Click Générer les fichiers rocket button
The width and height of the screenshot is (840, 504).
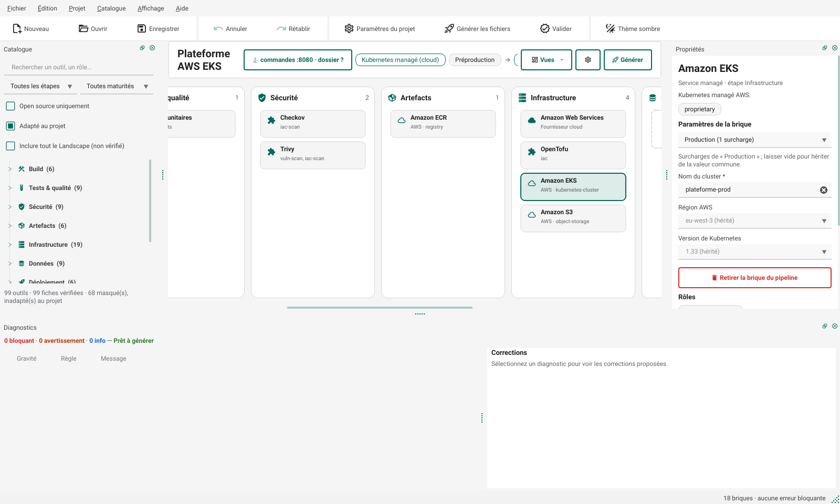(x=477, y=29)
